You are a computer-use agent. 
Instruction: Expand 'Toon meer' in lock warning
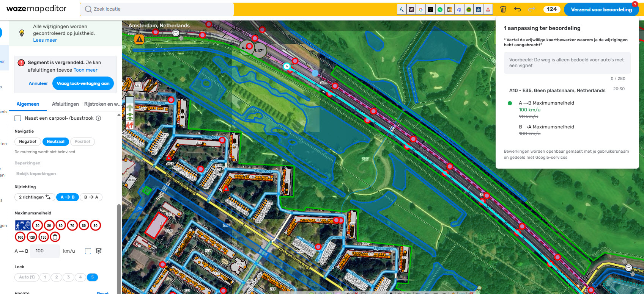(85, 70)
